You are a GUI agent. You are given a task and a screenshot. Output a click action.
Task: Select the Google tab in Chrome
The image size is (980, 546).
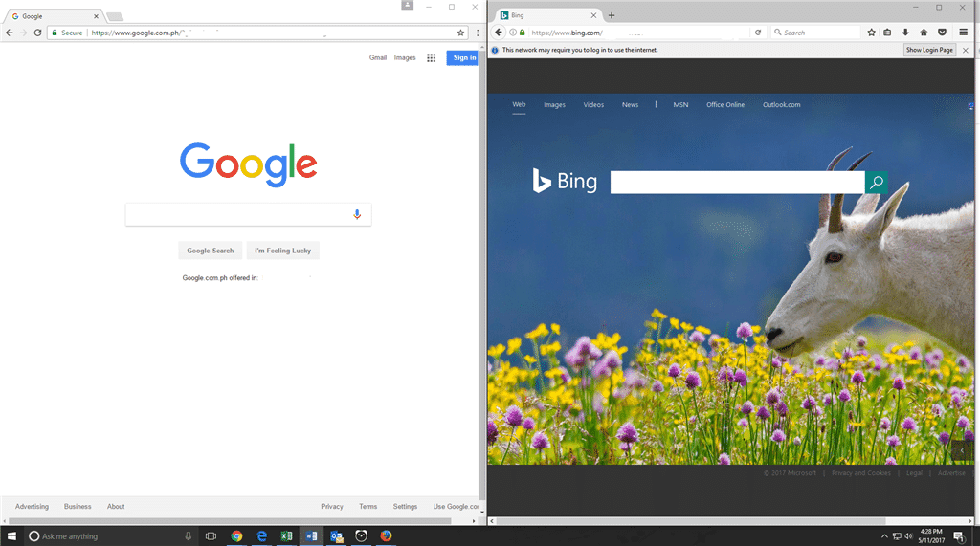[x=54, y=16]
